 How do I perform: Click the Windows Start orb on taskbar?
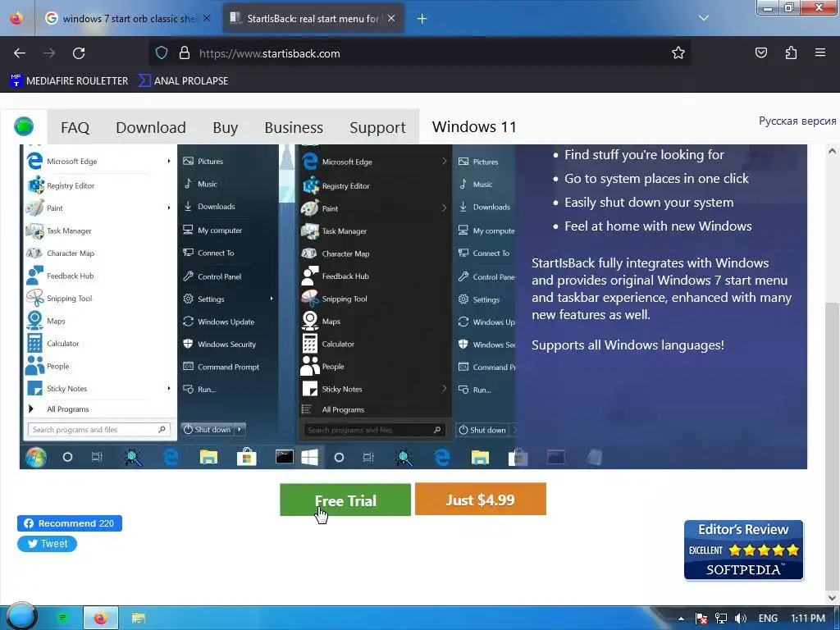click(x=21, y=617)
